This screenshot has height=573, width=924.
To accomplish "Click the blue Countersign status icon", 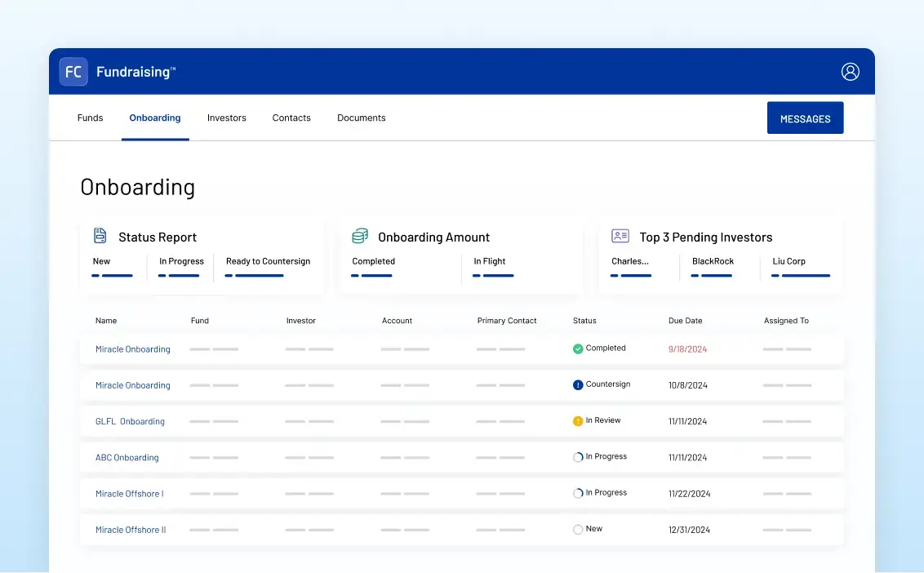I will pos(578,384).
